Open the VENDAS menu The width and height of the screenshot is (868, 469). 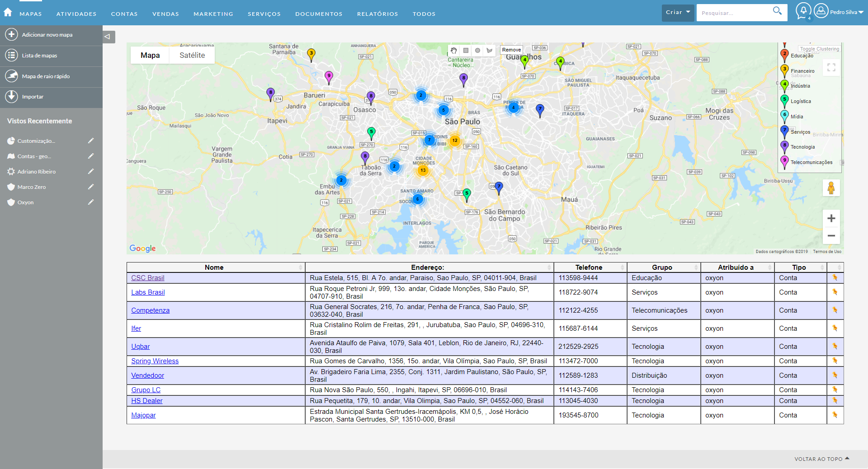point(165,14)
